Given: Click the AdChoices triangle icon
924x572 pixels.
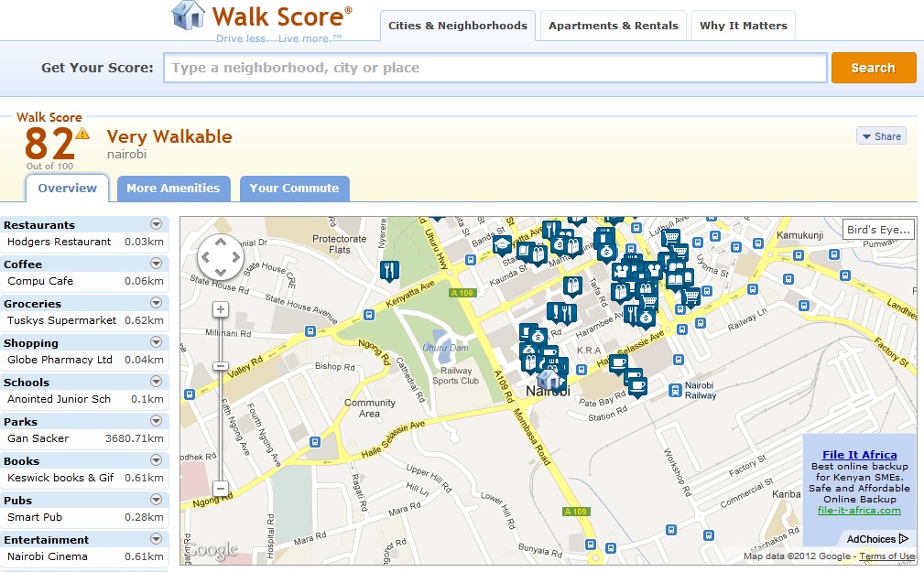Looking at the screenshot, I should point(903,538).
